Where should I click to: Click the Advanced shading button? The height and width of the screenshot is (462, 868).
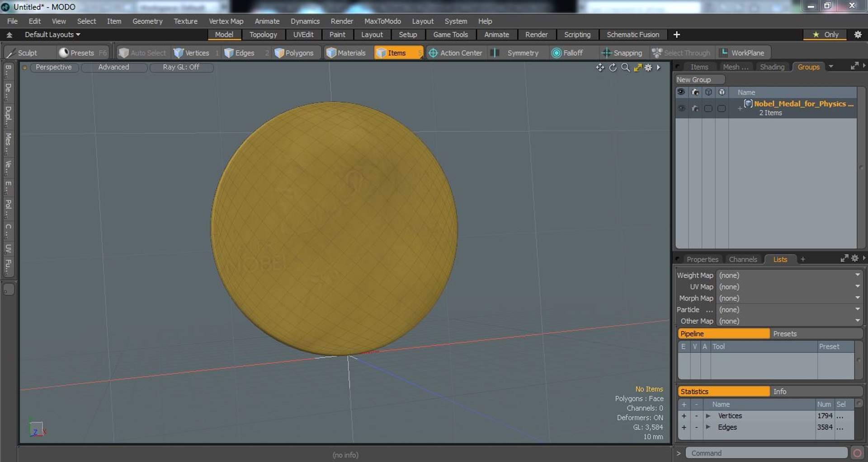[113, 67]
